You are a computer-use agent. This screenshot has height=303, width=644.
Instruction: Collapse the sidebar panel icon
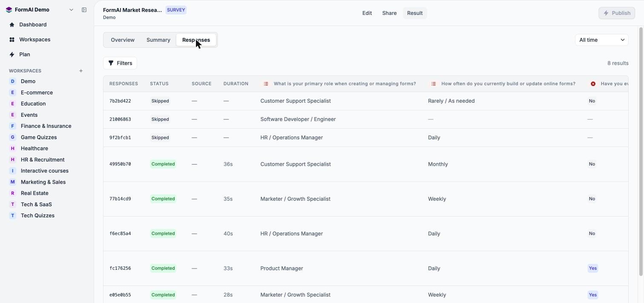(x=84, y=10)
